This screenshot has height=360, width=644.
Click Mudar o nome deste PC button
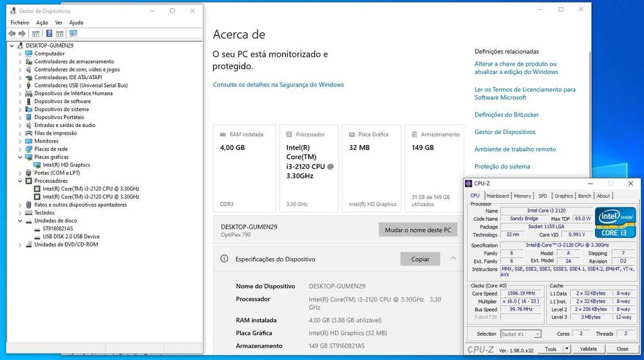pos(418,230)
